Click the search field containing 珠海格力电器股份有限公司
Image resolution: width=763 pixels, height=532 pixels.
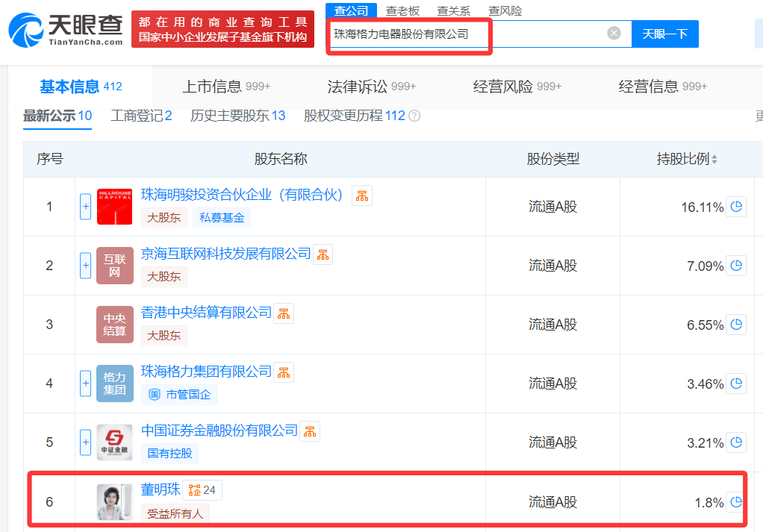click(x=479, y=34)
